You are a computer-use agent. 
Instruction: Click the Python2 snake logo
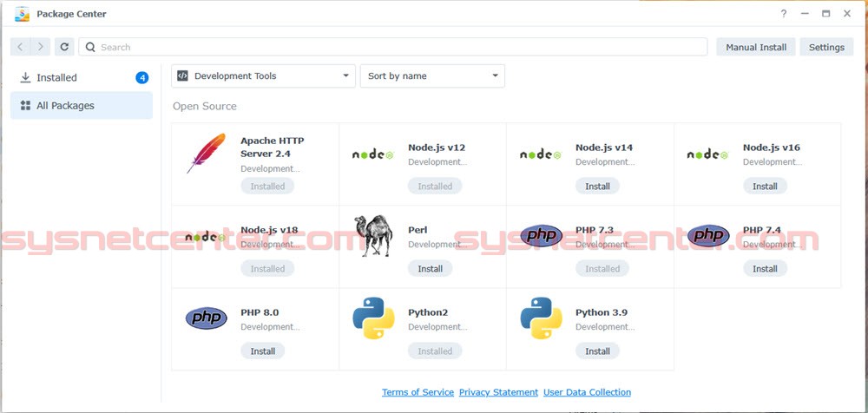(373, 318)
